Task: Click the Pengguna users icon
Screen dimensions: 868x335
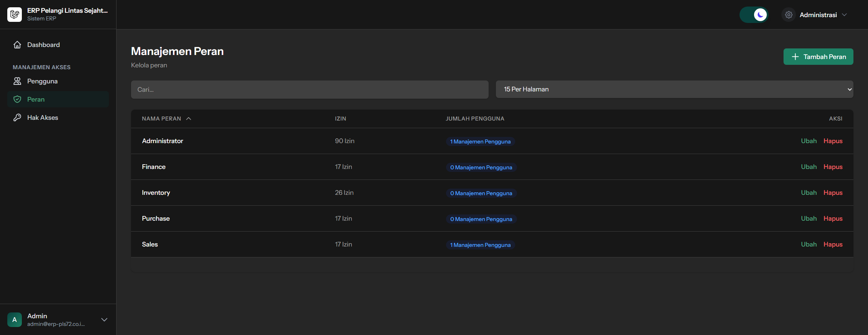Action: coord(17,81)
